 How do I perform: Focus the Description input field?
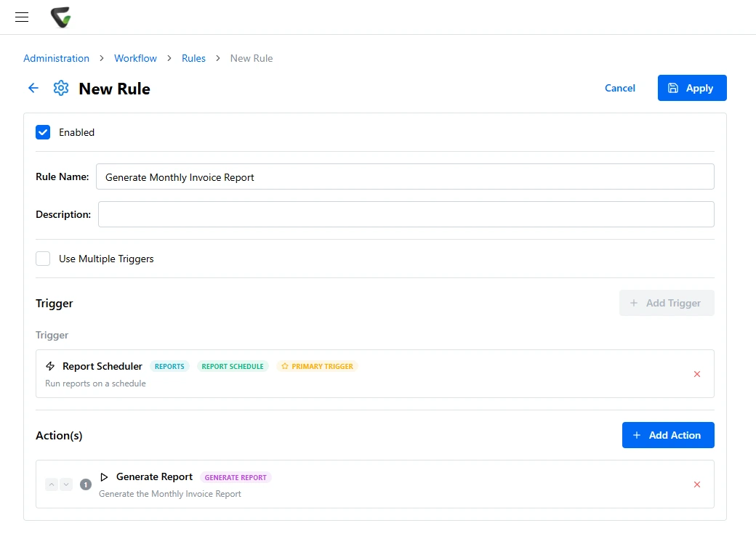[x=406, y=214]
